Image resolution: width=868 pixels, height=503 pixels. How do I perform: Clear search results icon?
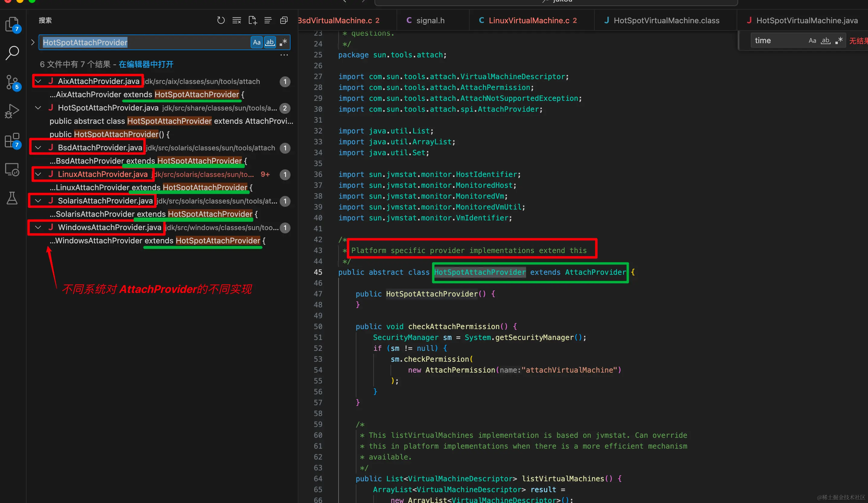coord(237,20)
